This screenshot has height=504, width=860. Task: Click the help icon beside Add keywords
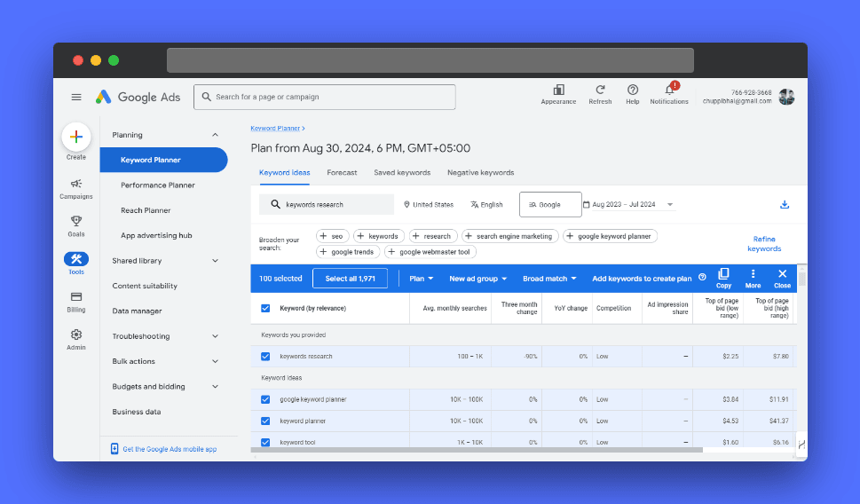click(702, 278)
